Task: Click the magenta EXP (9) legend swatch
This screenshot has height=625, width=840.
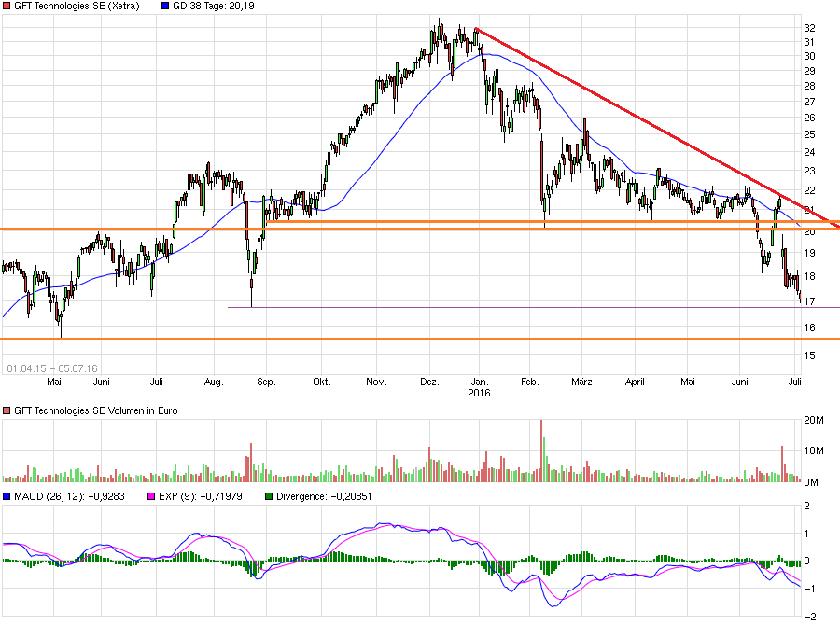Action: (151, 496)
